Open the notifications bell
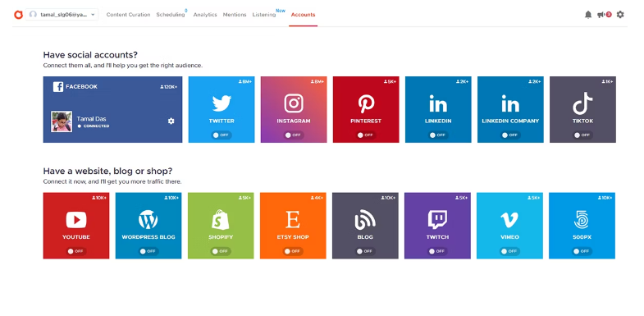Image resolution: width=644 pixels, height=316 pixels. pos(588,15)
